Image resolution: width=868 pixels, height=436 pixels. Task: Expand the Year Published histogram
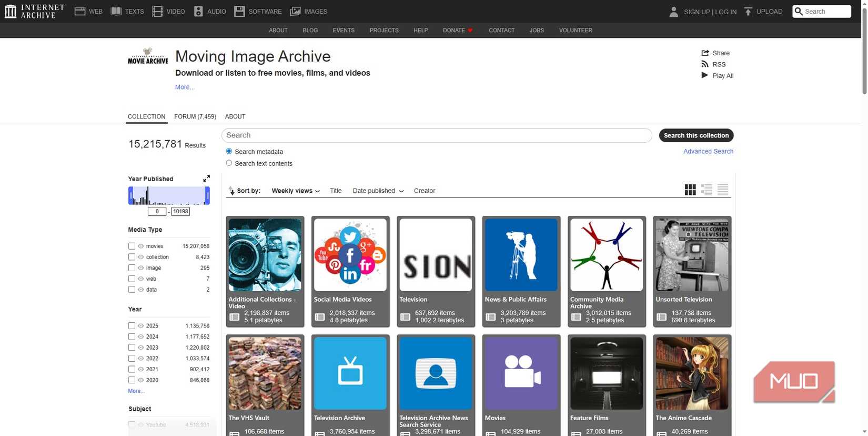point(206,179)
